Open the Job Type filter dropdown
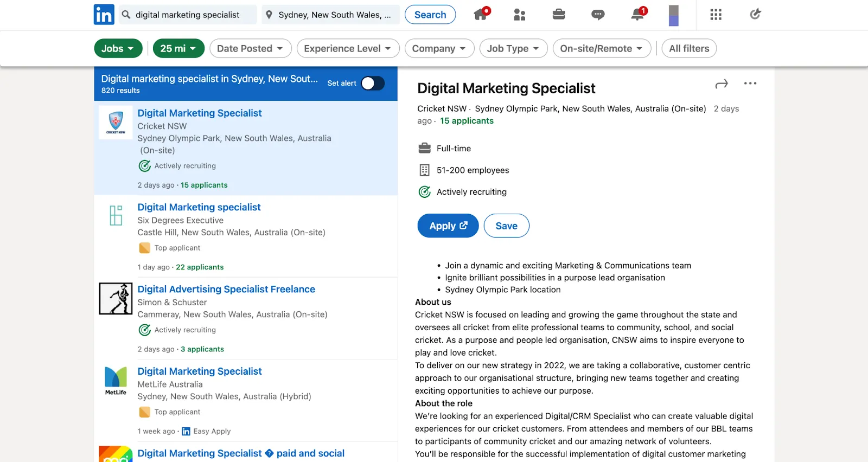Viewport: 868px width, 462px height. (x=513, y=48)
